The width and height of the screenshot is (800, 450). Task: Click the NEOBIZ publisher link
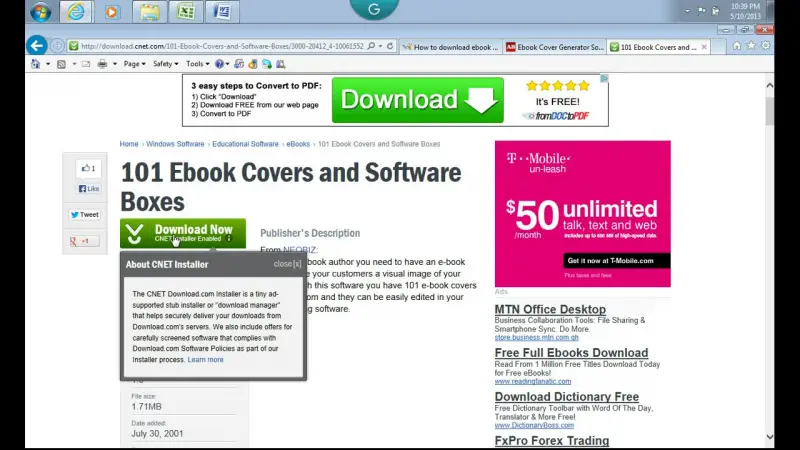[x=299, y=249]
